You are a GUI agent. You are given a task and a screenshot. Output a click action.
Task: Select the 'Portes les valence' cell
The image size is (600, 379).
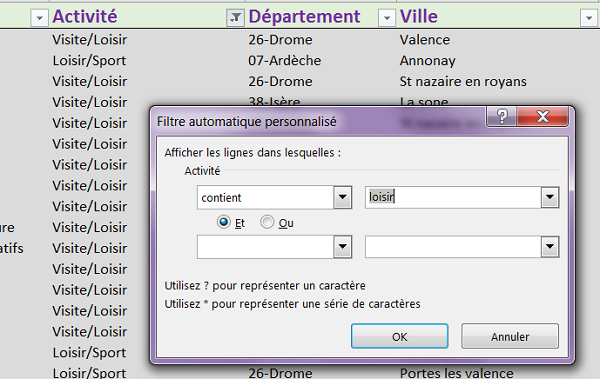pyautogui.click(x=457, y=373)
